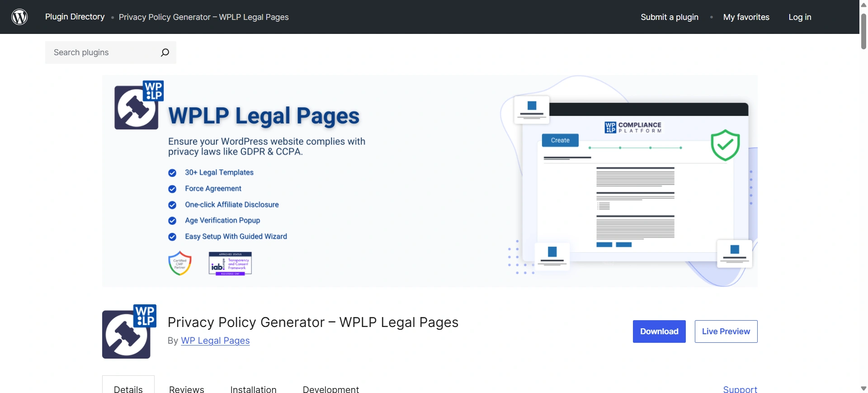
Task: Click the Support link
Action: pyautogui.click(x=740, y=389)
